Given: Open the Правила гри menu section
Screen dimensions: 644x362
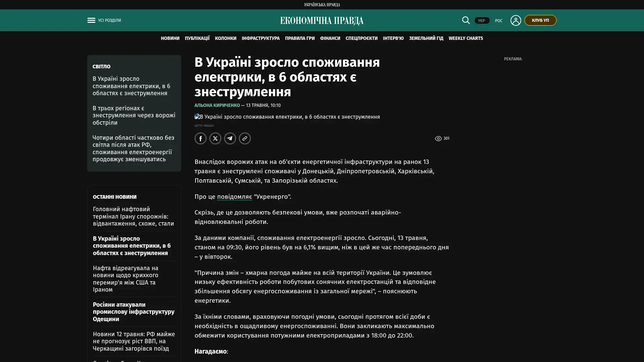Looking at the screenshot, I should click(300, 38).
